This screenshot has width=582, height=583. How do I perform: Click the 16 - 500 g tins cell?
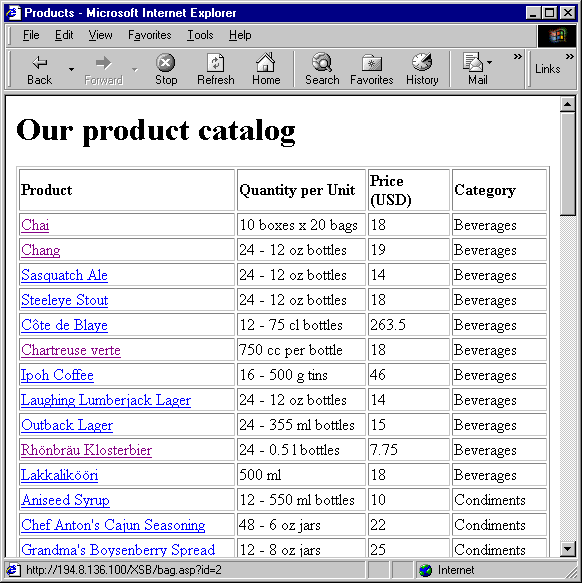click(x=301, y=375)
